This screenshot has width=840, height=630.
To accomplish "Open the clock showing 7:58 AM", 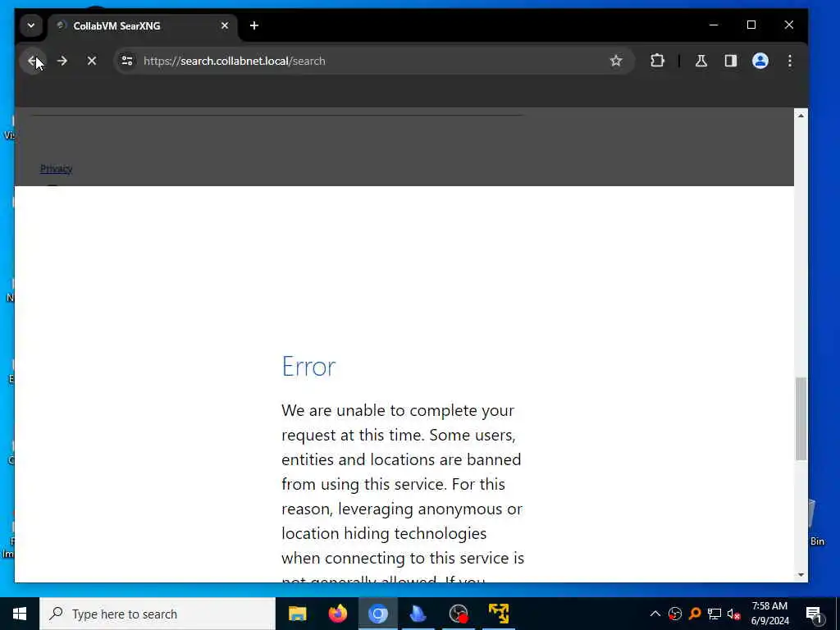I will click(x=769, y=614).
